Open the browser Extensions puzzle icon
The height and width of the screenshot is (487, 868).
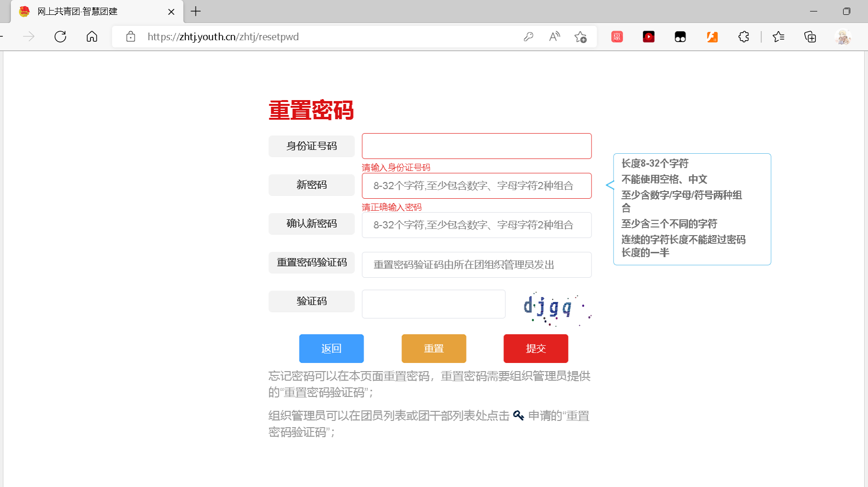tap(743, 37)
